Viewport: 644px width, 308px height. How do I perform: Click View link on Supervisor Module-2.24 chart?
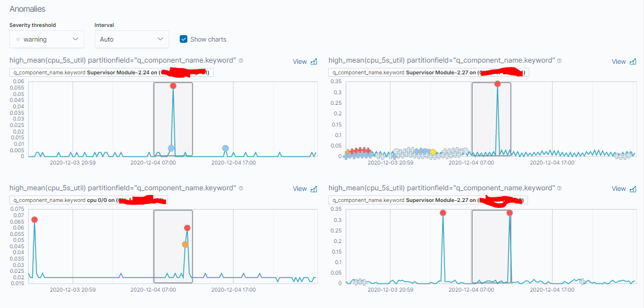[x=300, y=61]
